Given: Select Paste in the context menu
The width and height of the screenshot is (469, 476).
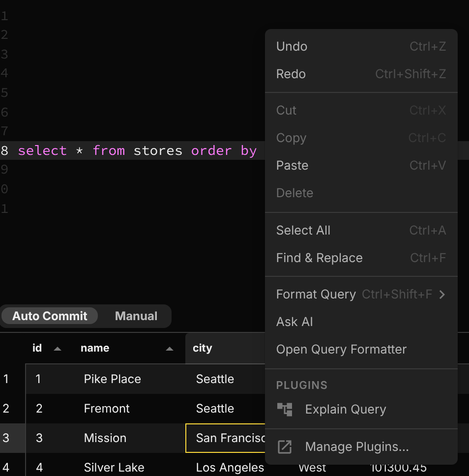Looking at the screenshot, I should tap(361, 165).
